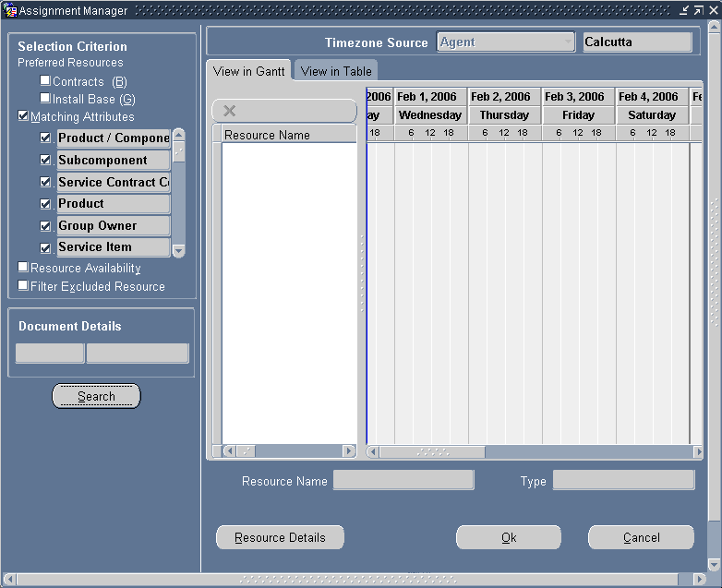Uncheck the Product attribute checkbox
722x588 pixels.
click(45, 203)
